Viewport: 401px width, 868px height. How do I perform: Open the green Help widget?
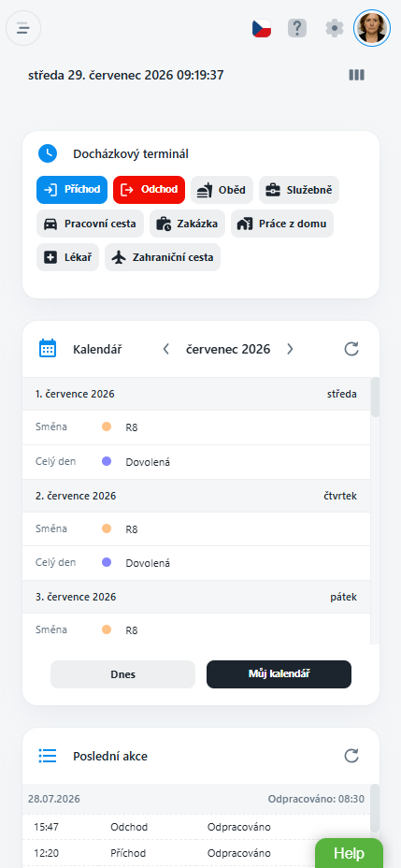tap(349, 853)
